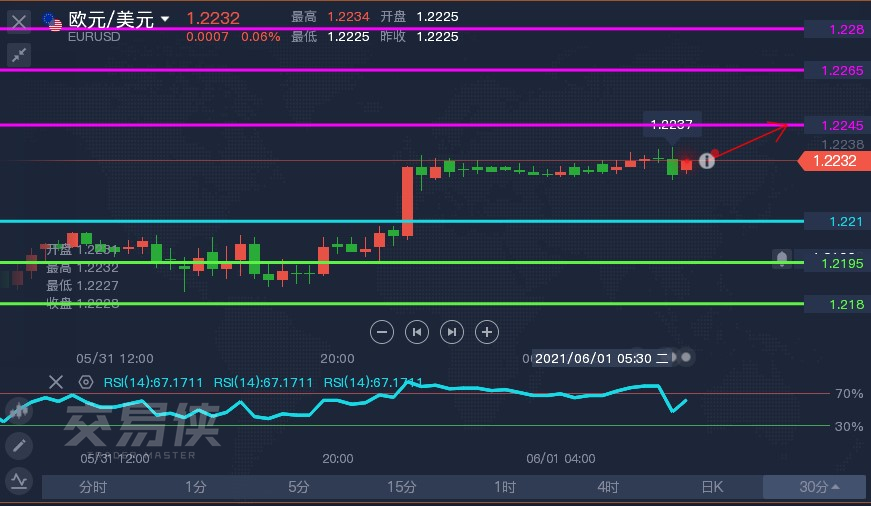
Task: Jump to next candle with skip-forward button
Action: (x=452, y=332)
